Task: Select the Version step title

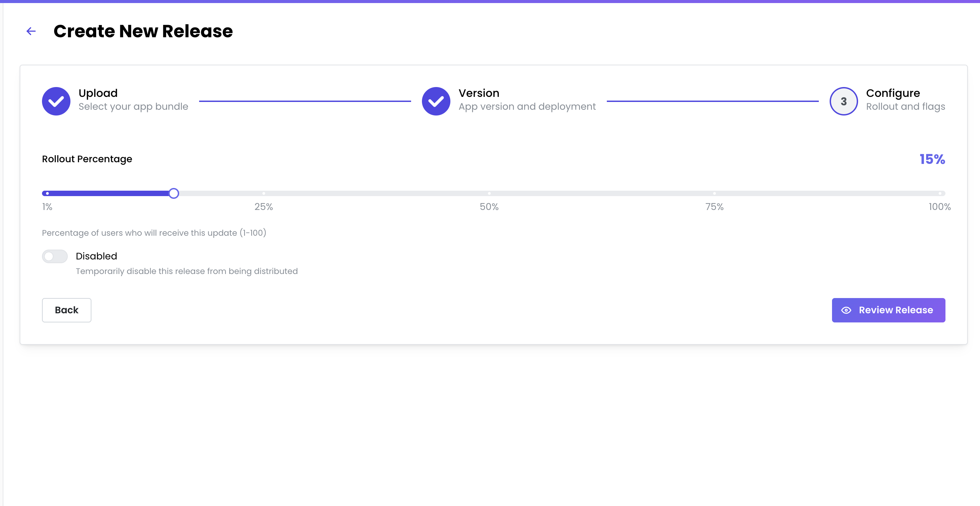Action: click(478, 93)
